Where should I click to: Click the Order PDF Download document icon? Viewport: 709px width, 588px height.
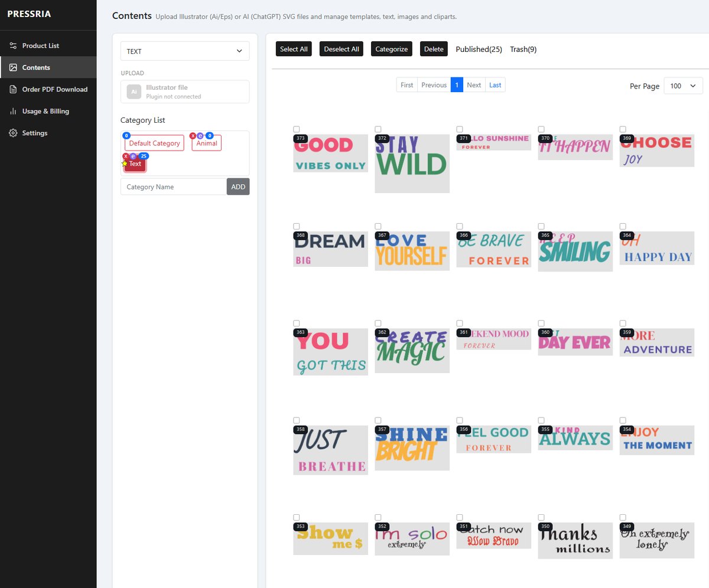pos(13,89)
